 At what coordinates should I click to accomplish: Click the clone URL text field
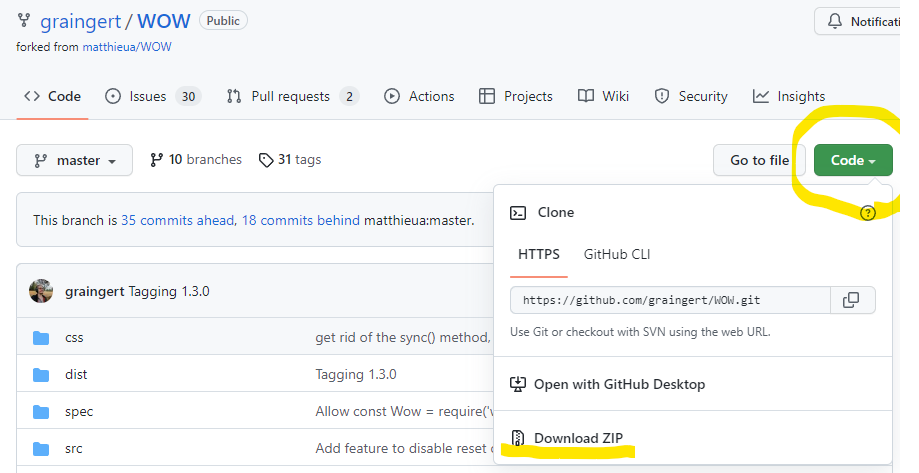(670, 300)
